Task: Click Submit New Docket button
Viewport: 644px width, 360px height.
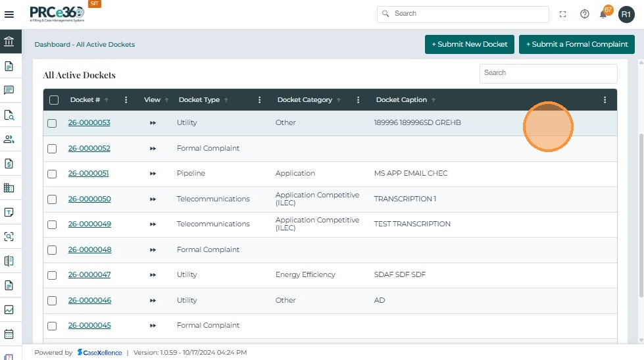Action: pos(469,44)
